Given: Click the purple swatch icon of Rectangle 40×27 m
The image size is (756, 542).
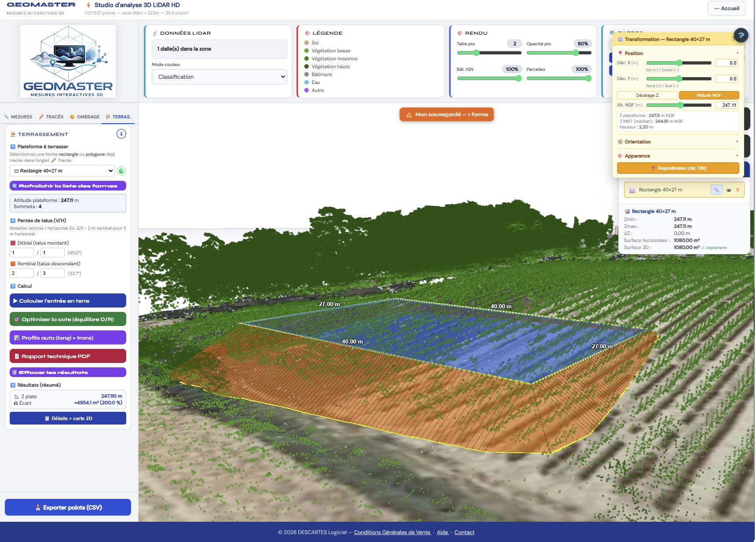Looking at the screenshot, I should pos(632,190).
